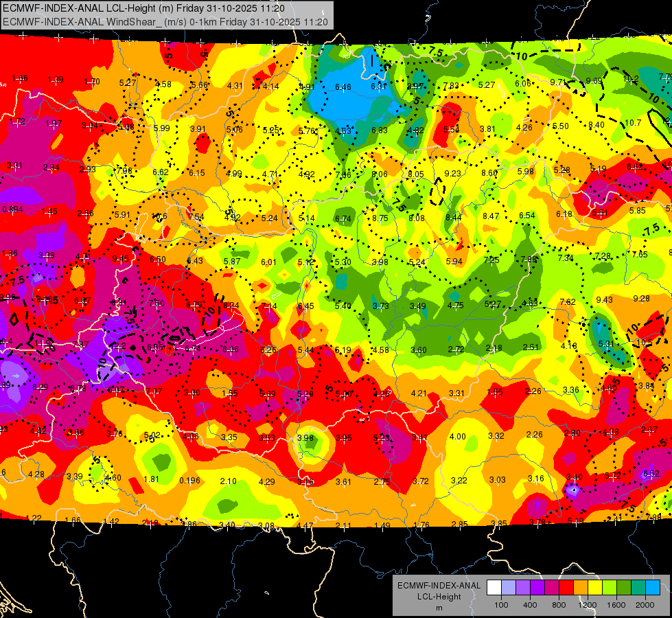Click the wind shear value 2.10
Viewport: 672px width, 618px height.
[x=228, y=481]
